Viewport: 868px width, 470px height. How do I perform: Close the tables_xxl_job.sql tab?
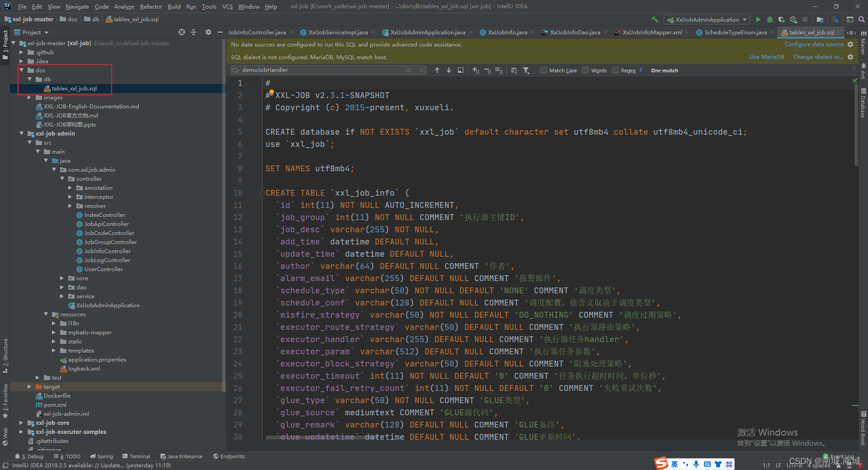(x=840, y=33)
